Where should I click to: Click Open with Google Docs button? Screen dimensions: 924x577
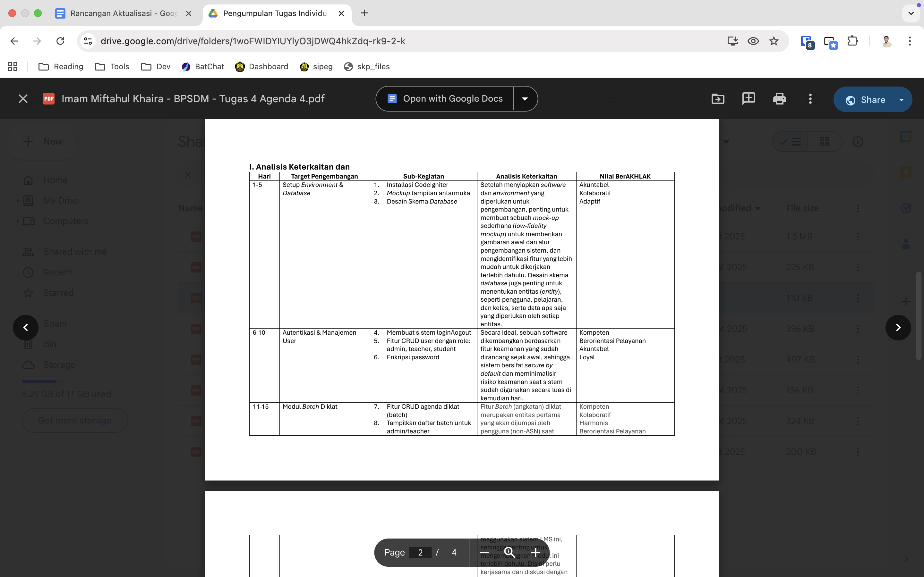coord(445,99)
